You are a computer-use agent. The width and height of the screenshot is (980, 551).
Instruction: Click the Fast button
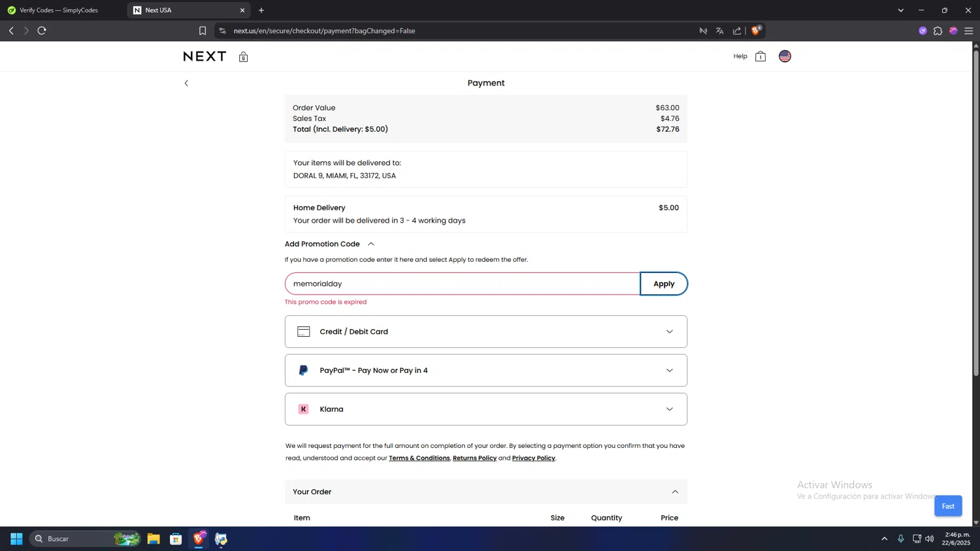tap(948, 506)
